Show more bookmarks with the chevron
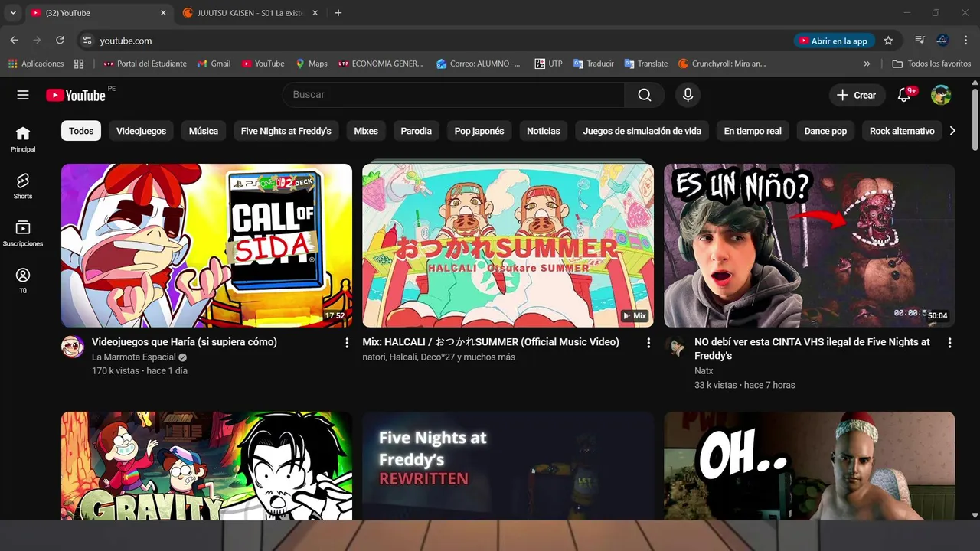980x551 pixels. coord(867,64)
